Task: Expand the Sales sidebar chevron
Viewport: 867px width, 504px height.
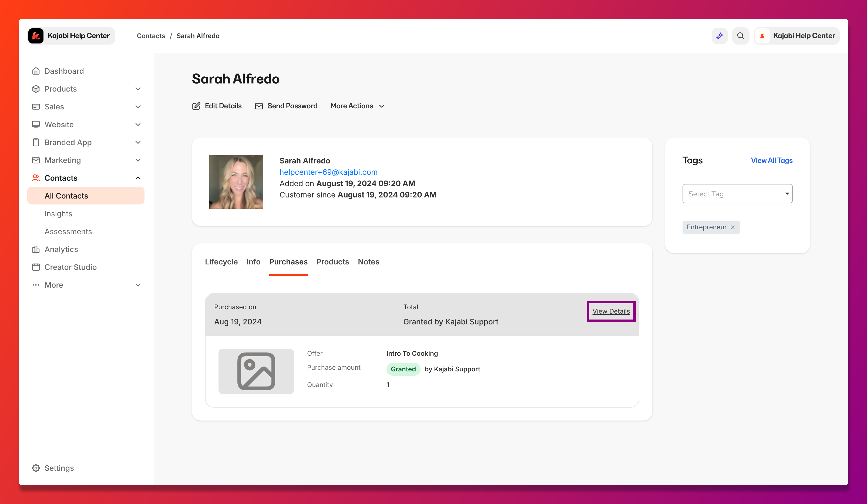Action: pos(138,107)
